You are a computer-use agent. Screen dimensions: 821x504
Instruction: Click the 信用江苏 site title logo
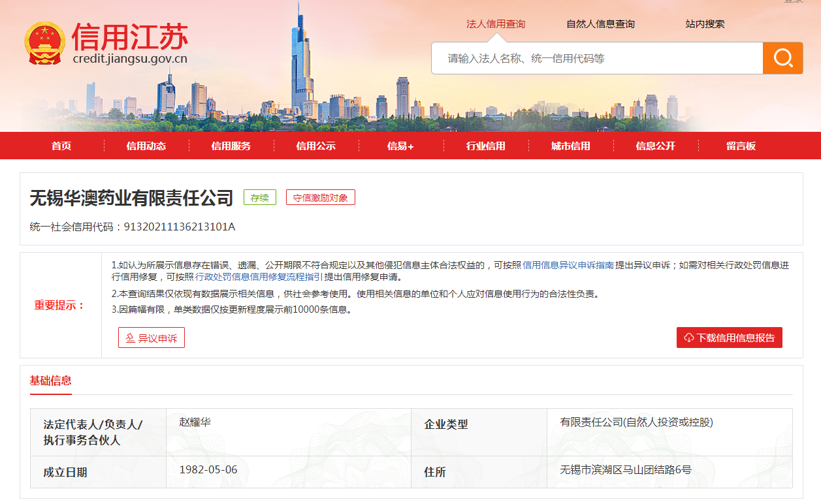click(x=129, y=37)
